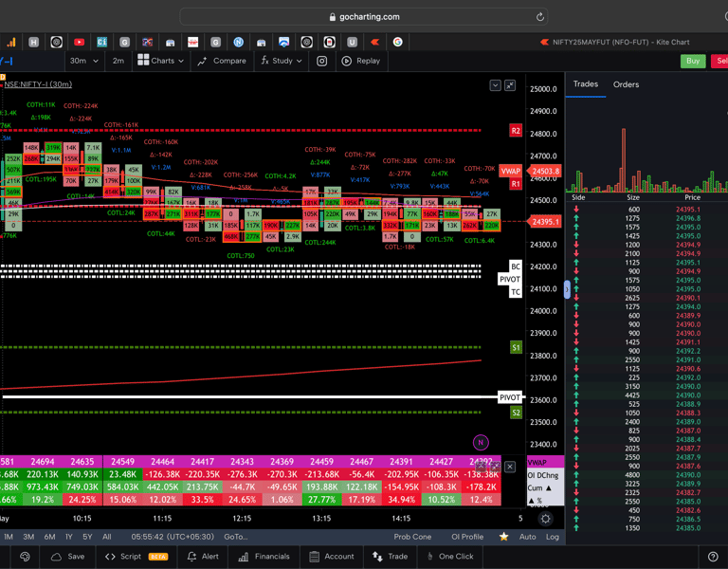This screenshot has height=569, width=728.
Task: Click the S2 support level label
Action: tap(516, 413)
